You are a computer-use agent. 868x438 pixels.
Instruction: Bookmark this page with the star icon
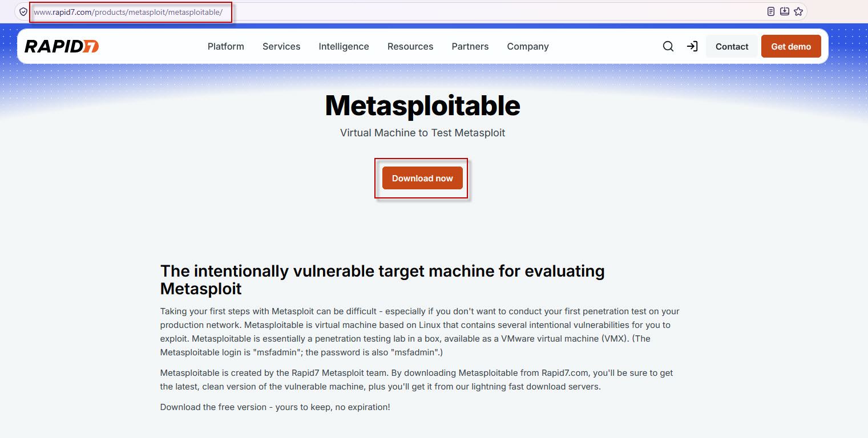(x=798, y=11)
